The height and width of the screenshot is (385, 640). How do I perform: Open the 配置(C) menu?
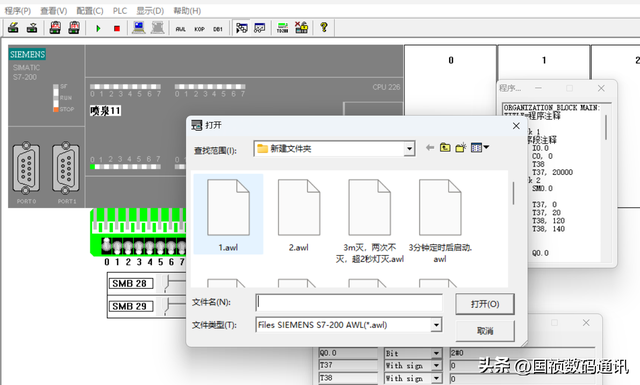[90, 11]
